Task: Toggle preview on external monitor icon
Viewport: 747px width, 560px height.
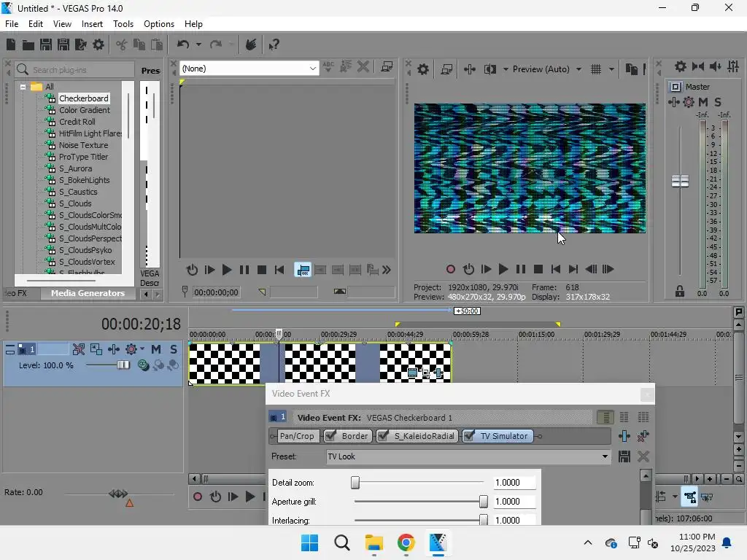Action: [x=446, y=69]
